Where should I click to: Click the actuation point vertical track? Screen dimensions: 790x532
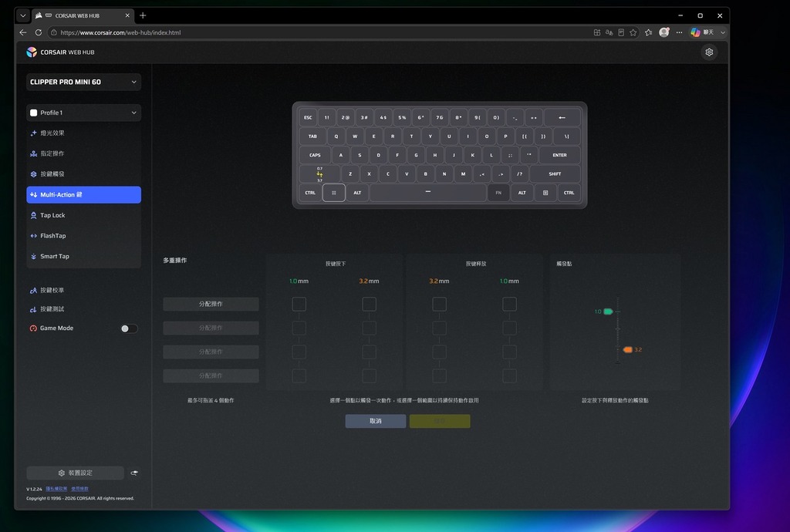(618, 330)
